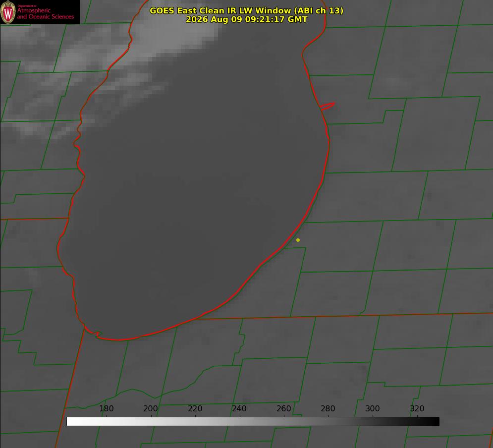Select the red pier protrusion on the eastern shore
493x448 pixels.
(x=327, y=106)
